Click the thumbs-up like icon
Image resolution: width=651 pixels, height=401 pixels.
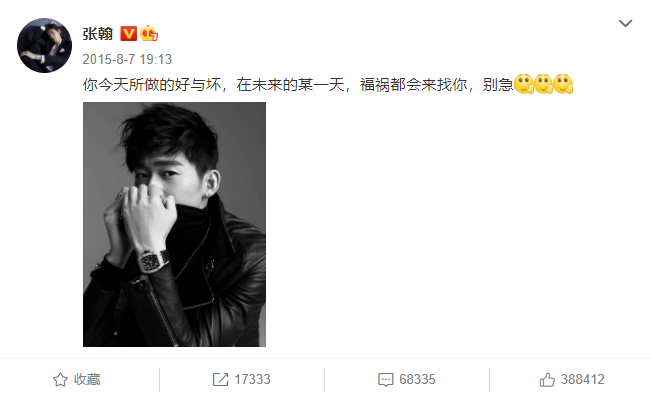coord(547,379)
